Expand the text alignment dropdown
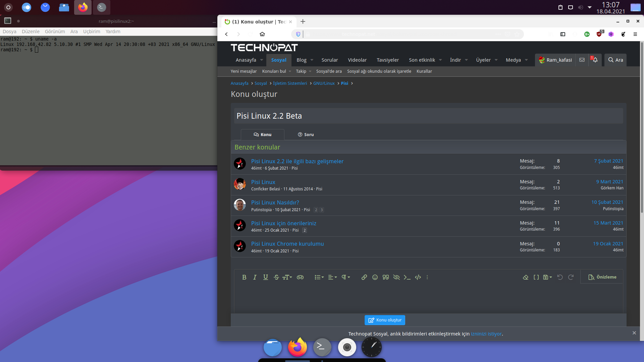Viewport: 644px width, 362px height. point(332,277)
